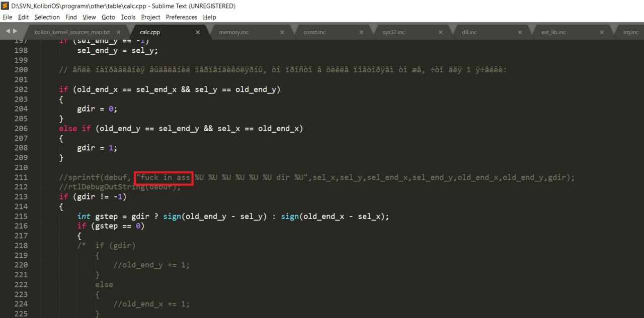Click line number 215 in the gutter
Image resolution: width=644 pixels, height=318 pixels.
coord(21,217)
